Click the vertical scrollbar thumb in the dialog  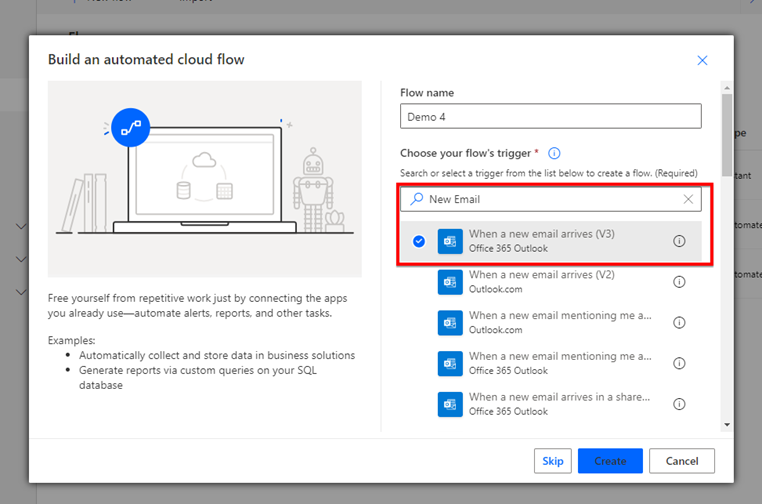coord(727,135)
